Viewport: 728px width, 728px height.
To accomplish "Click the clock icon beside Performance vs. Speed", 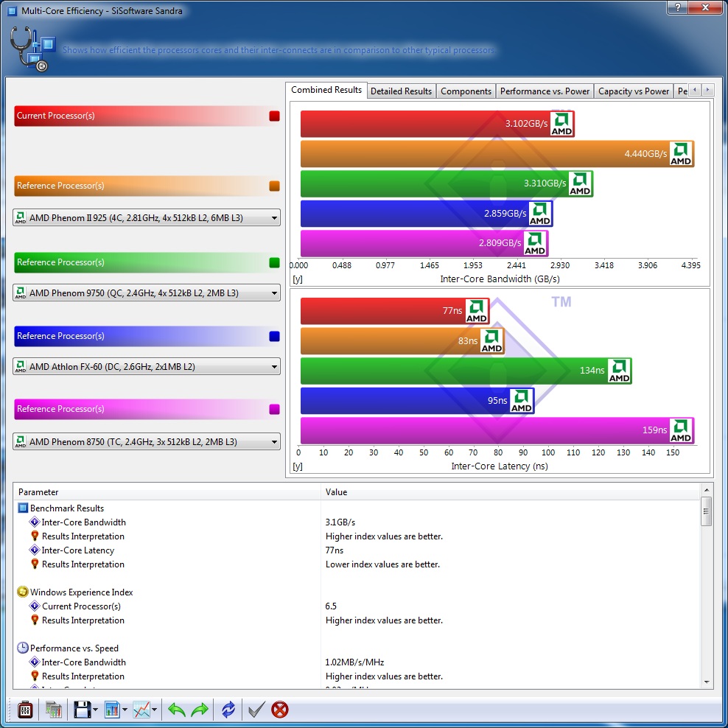I will point(22,648).
